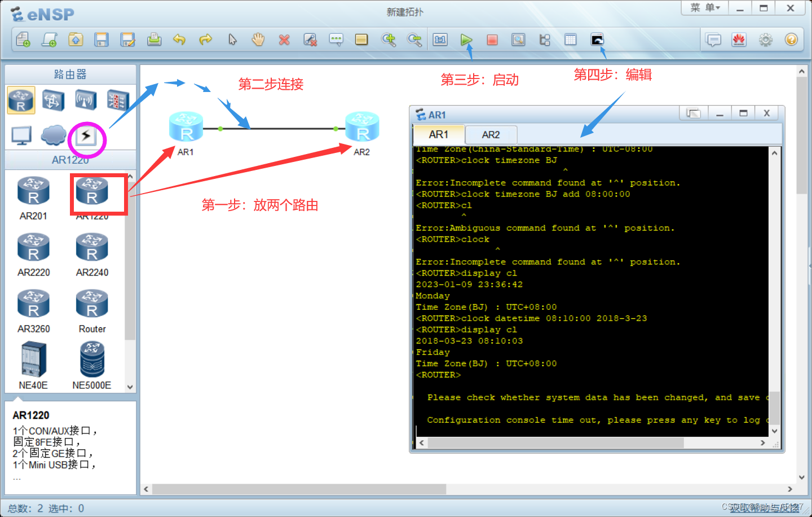
Task: Click the 获取帮助与反馈 link
Action: point(765,508)
